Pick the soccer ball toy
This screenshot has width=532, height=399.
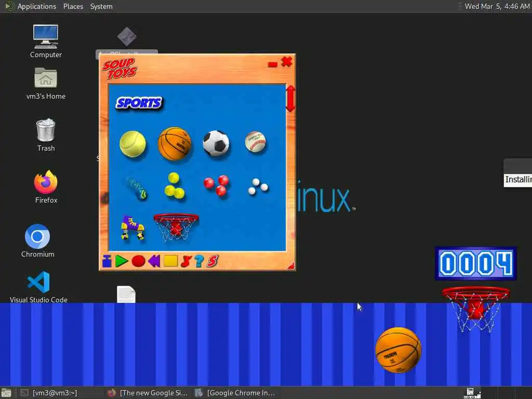(216, 143)
